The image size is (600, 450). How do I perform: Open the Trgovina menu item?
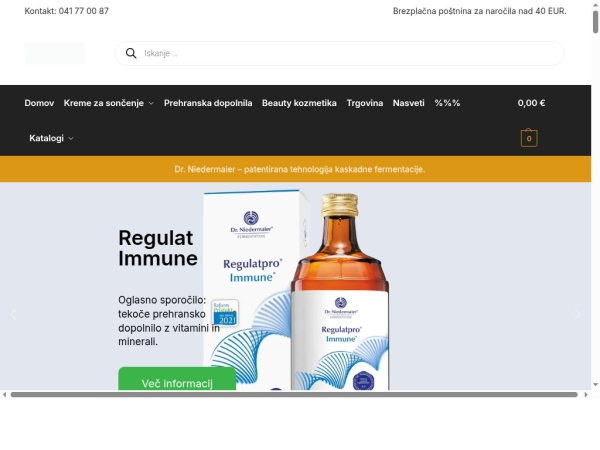click(x=365, y=103)
